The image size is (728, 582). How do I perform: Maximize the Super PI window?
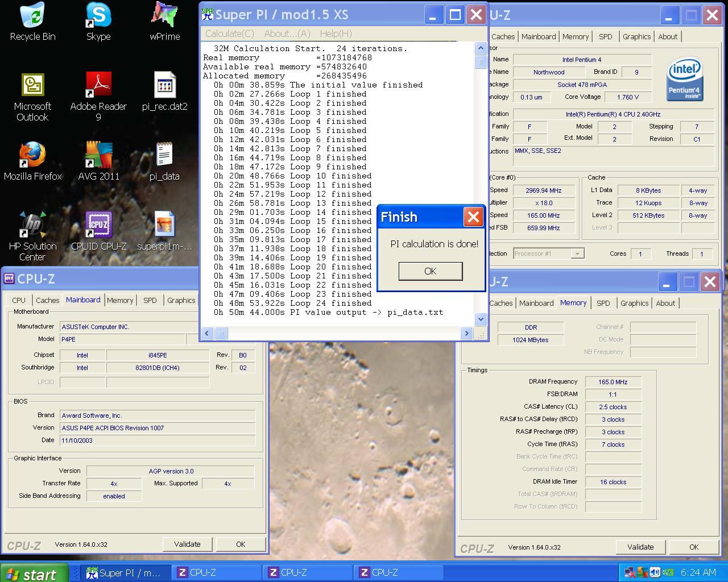455,15
